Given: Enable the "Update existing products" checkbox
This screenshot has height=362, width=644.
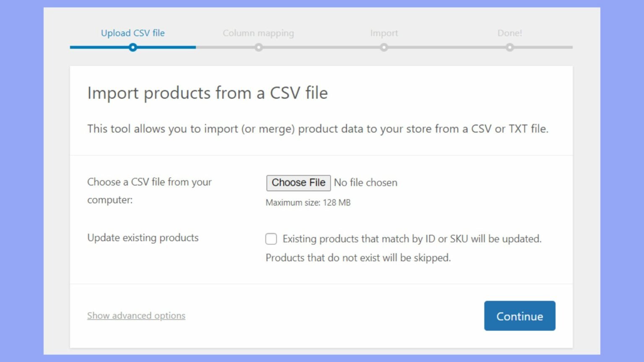Looking at the screenshot, I should click(271, 239).
